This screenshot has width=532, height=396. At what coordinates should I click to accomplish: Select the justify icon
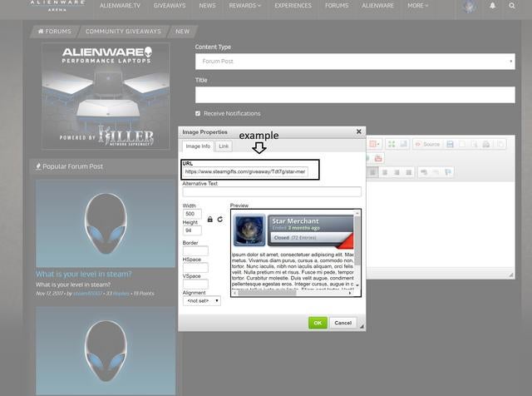point(408,172)
